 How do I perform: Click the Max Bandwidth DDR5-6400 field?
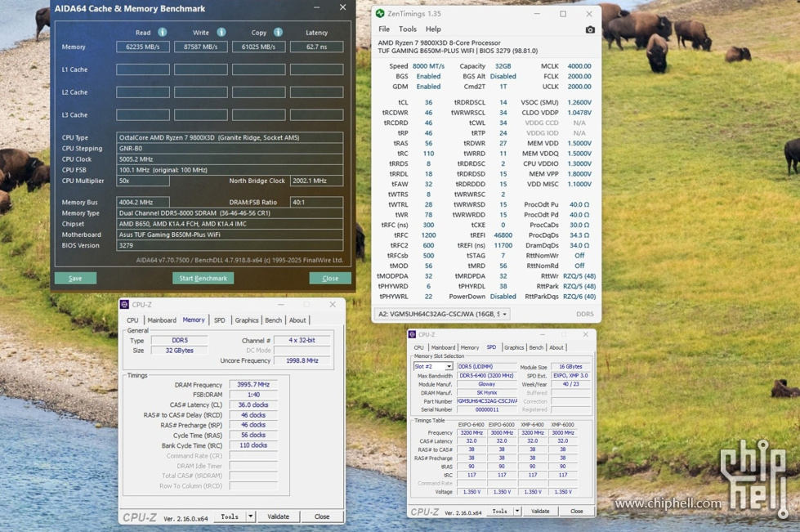(487, 375)
